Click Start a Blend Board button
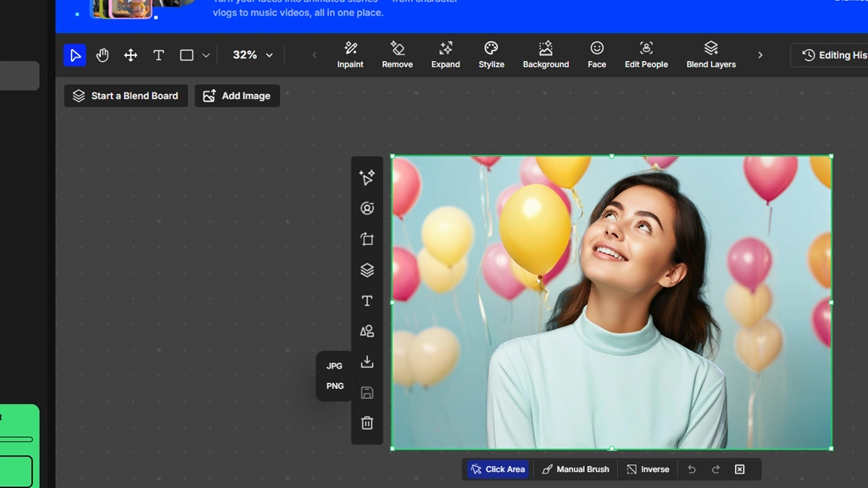Screen dimensions: 868x488 click(x=125, y=96)
